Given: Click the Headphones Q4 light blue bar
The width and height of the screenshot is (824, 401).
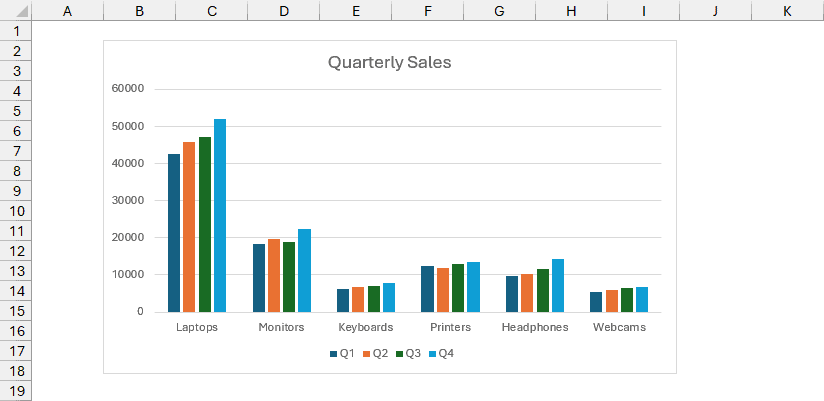Looking at the screenshot, I should point(558,285).
